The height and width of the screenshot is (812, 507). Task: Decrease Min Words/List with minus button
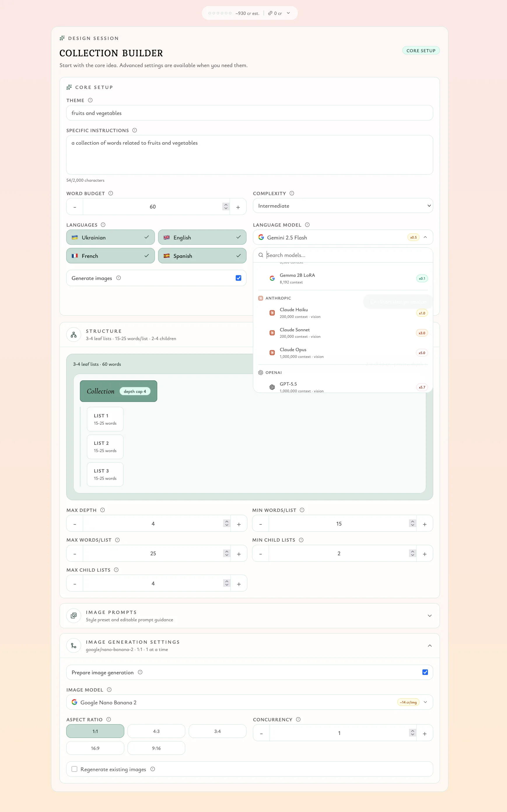pos(261,524)
